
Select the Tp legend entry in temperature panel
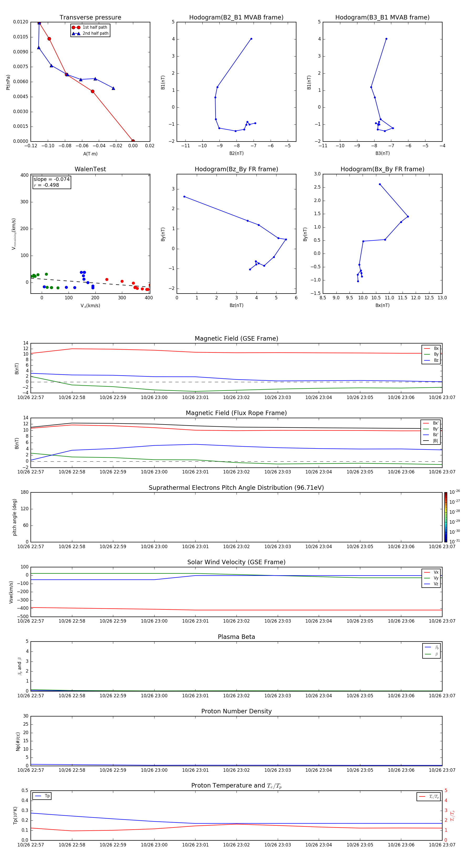(42, 796)
